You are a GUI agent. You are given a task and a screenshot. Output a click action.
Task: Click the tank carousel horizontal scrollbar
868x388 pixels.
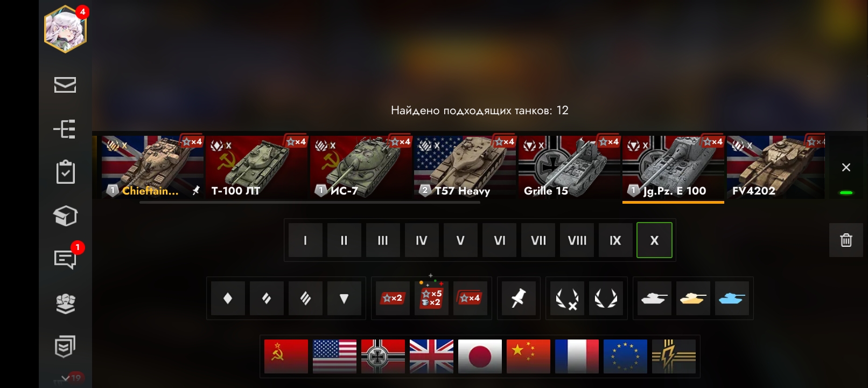[310, 203]
